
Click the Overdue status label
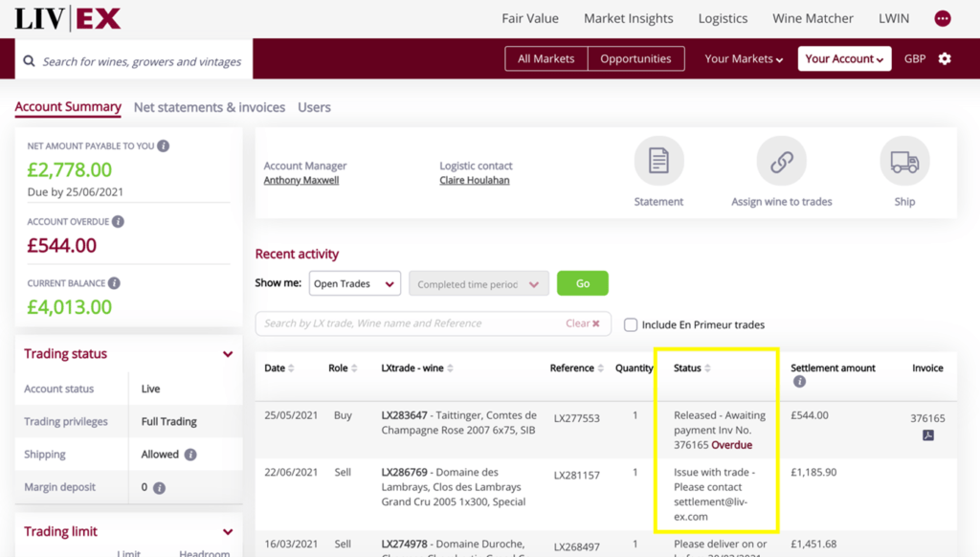pos(732,445)
